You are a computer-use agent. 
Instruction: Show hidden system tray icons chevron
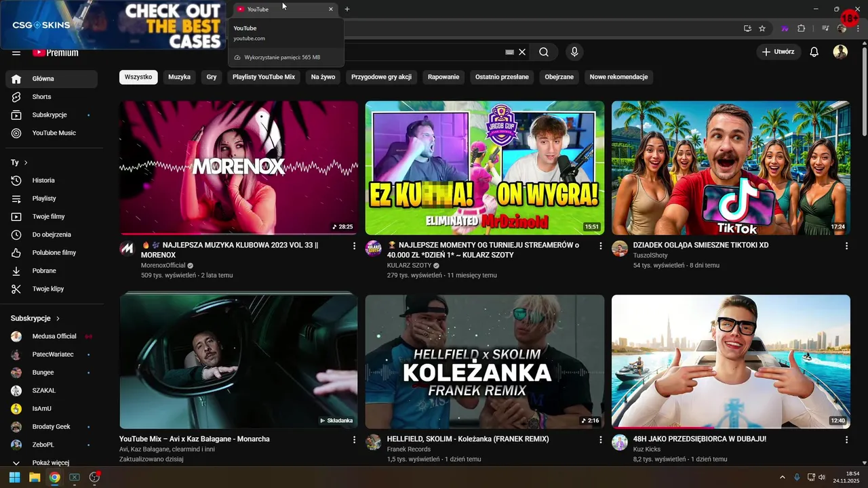[x=782, y=477]
